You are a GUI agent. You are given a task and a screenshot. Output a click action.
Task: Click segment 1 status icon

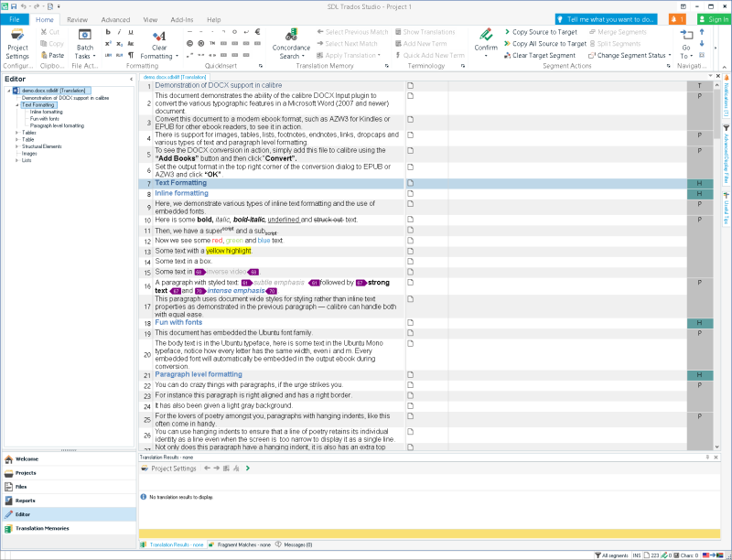tap(410, 86)
